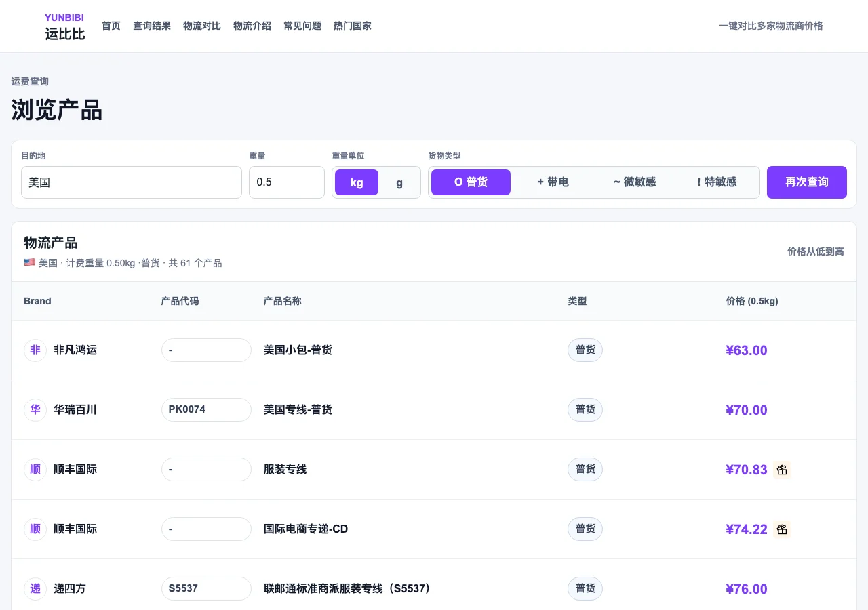
Task: Click the price ¥76.00
Action: (x=747, y=589)
